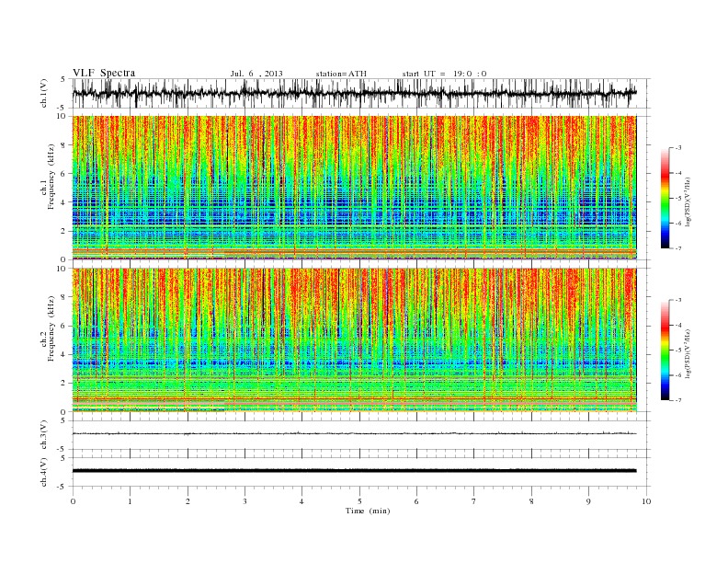Click the "2" kHz tick of ch.2 spectrogram
Screen dimensions: 728x563
64,384
